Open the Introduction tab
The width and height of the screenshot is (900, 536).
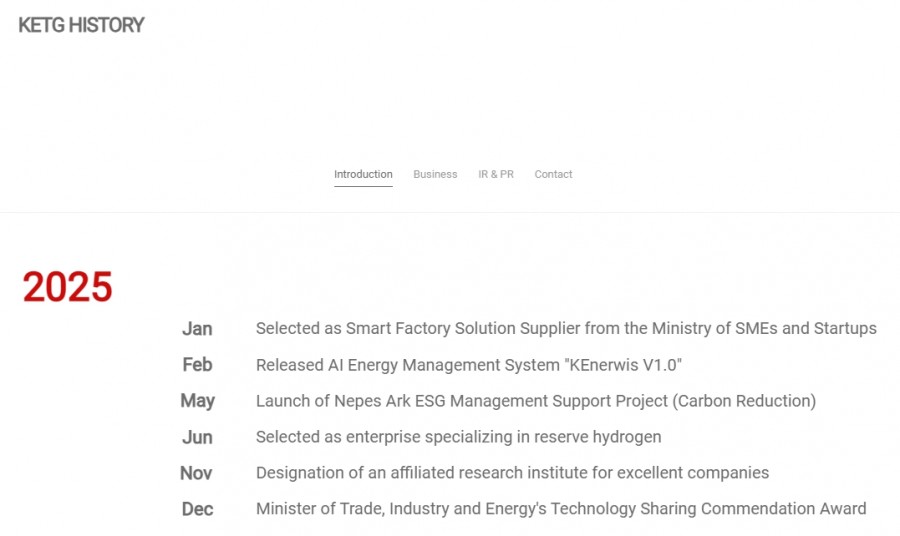click(363, 174)
